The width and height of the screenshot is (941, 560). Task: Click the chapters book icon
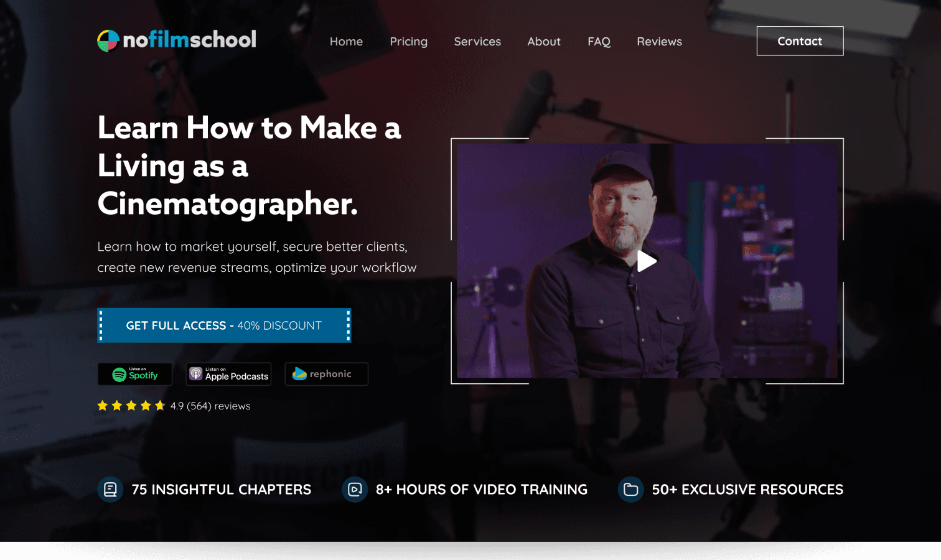click(110, 490)
